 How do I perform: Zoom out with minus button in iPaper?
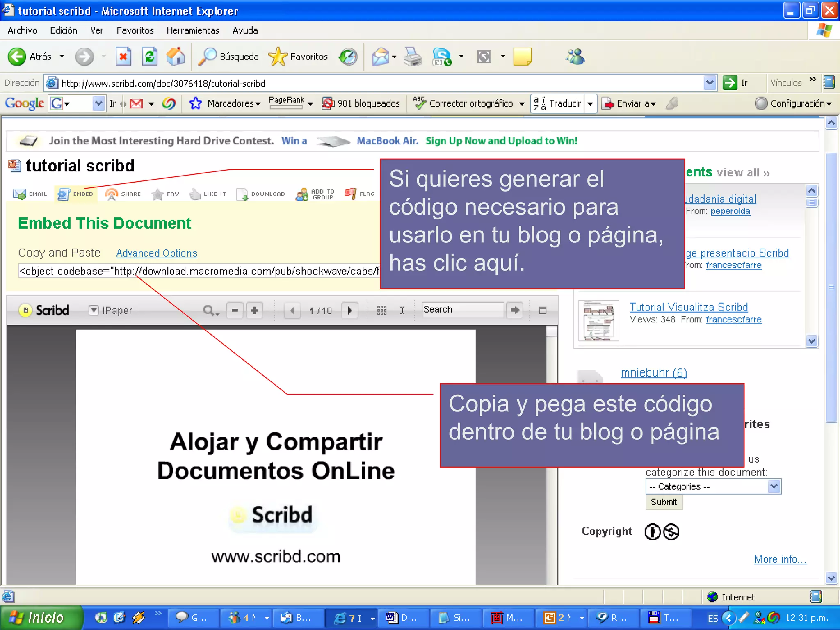tap(235, 310)
